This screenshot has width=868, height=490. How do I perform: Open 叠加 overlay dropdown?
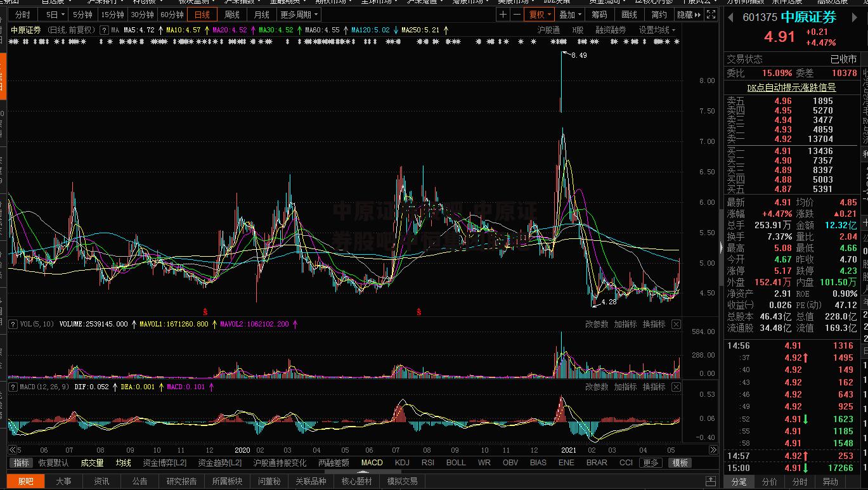pyautogui.click(x=570, y=15)
